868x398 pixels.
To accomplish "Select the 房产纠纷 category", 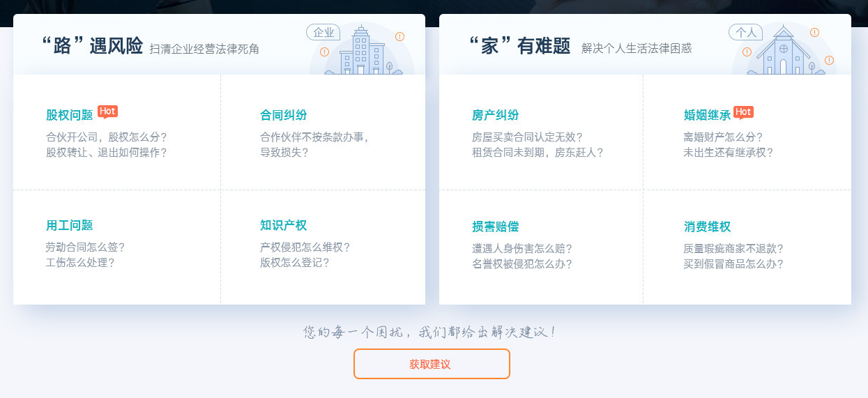I will [495, 115].
